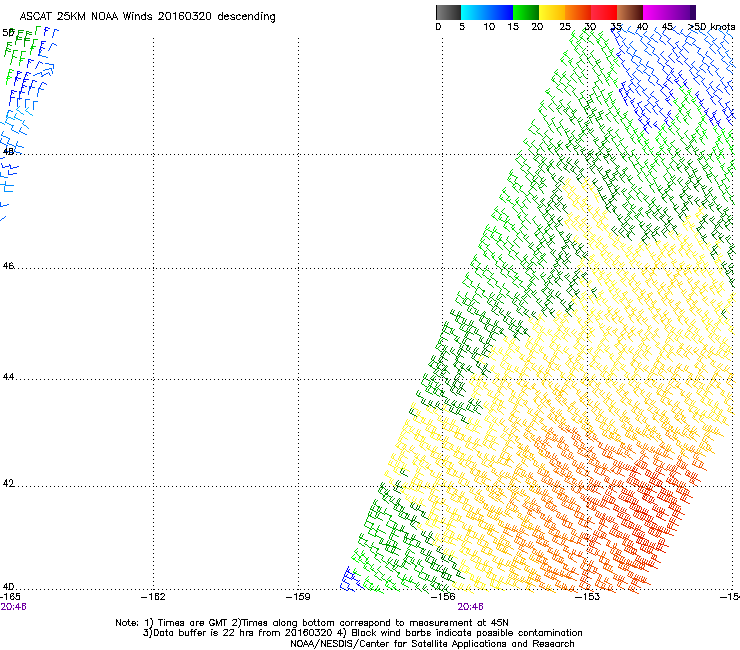Click the longitude label -162
The width and height of the screenshot is (740, 650).
point(153,597)
